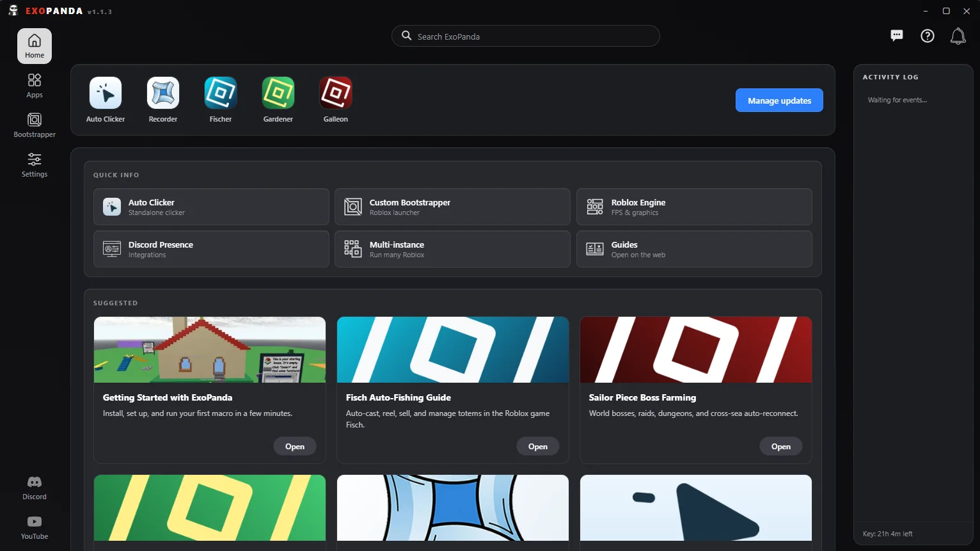The height and width of the screenshot is (551, 980).
Task: Visit the YouTube sidebar link
Action: [x=35, y=527]
